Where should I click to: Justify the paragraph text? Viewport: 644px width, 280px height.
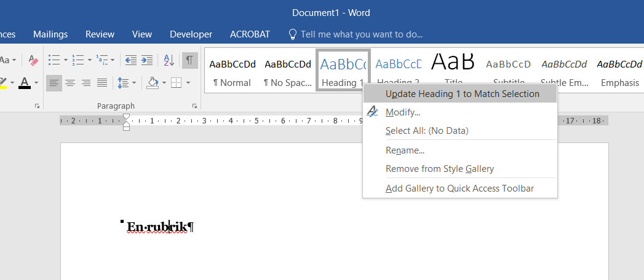coord(102,84)
